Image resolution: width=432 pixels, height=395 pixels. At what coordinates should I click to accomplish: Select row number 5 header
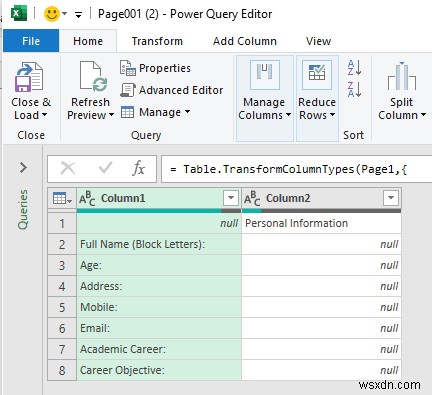pos(62,307)
